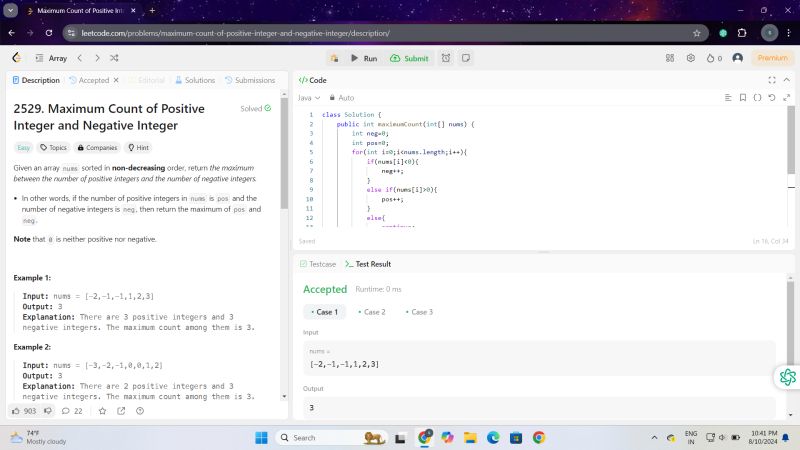Click the bookmark icon in code editor
This screenshot has height=450, width=800.
743,97
